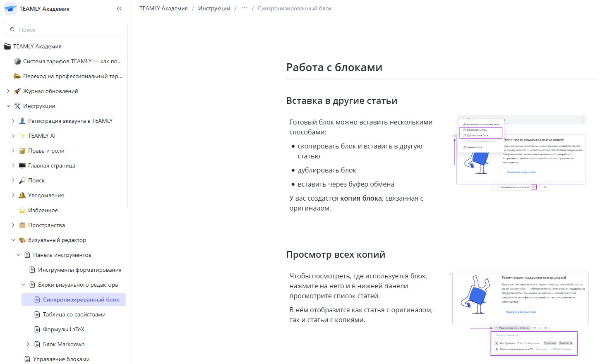
Task: Click the rocket icon for Журнал обновлений
Action: coord(17,91)
